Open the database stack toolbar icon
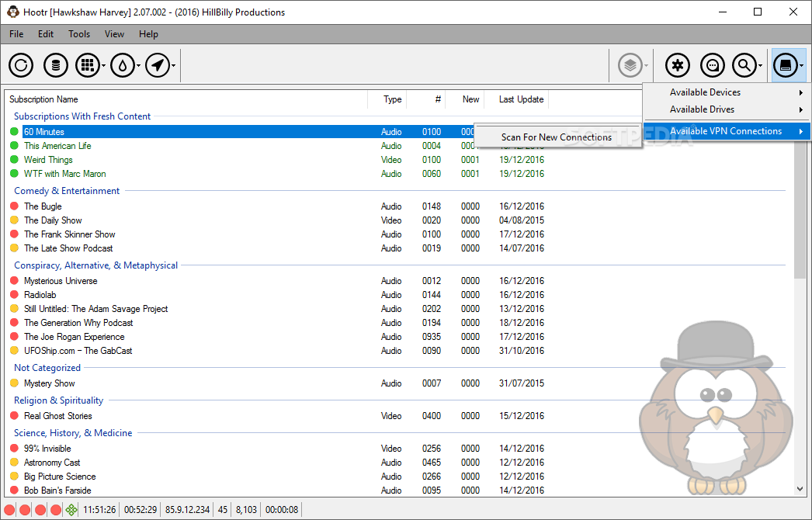The width and height of the screenshot is (812, 520). 55,66
